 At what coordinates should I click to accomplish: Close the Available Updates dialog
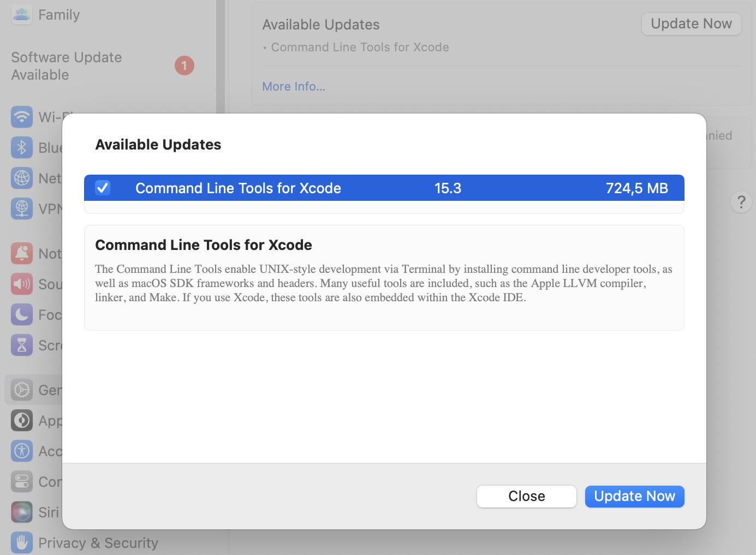coord(526,496)
